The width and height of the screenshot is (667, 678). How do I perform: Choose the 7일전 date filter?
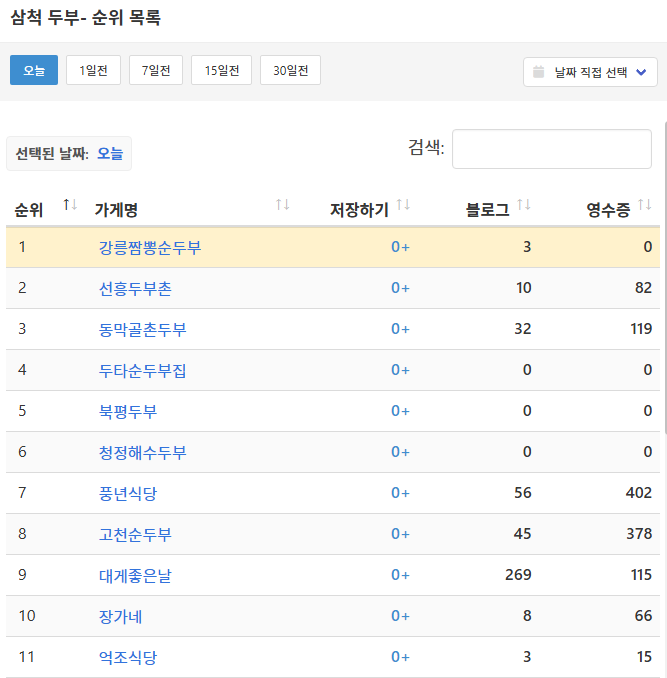click(156, 70)
